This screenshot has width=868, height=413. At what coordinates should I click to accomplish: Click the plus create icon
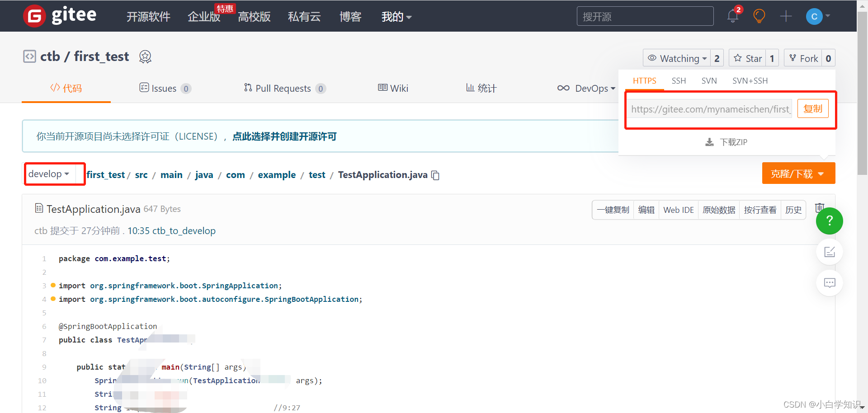(x=786, y=16)
